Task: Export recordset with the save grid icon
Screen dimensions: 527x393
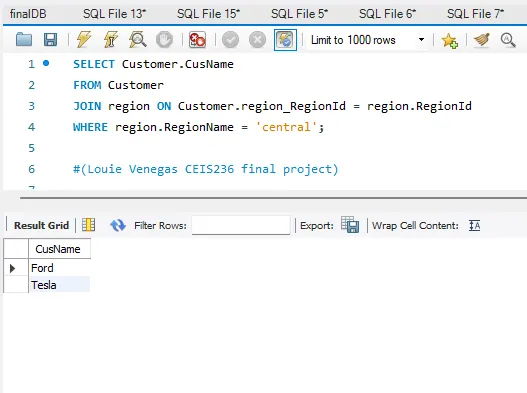Action: [350, 225]
